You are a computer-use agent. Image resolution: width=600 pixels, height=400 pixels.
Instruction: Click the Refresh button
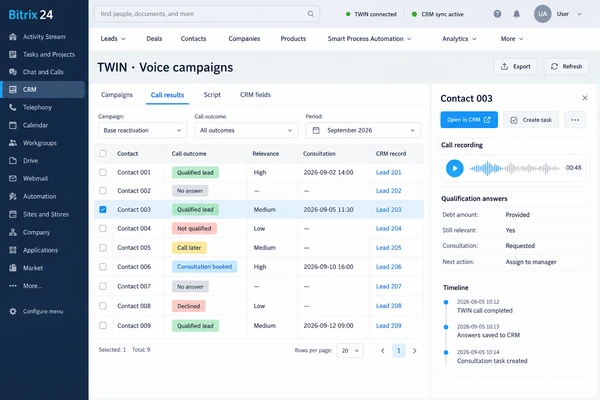pos(566,66)
